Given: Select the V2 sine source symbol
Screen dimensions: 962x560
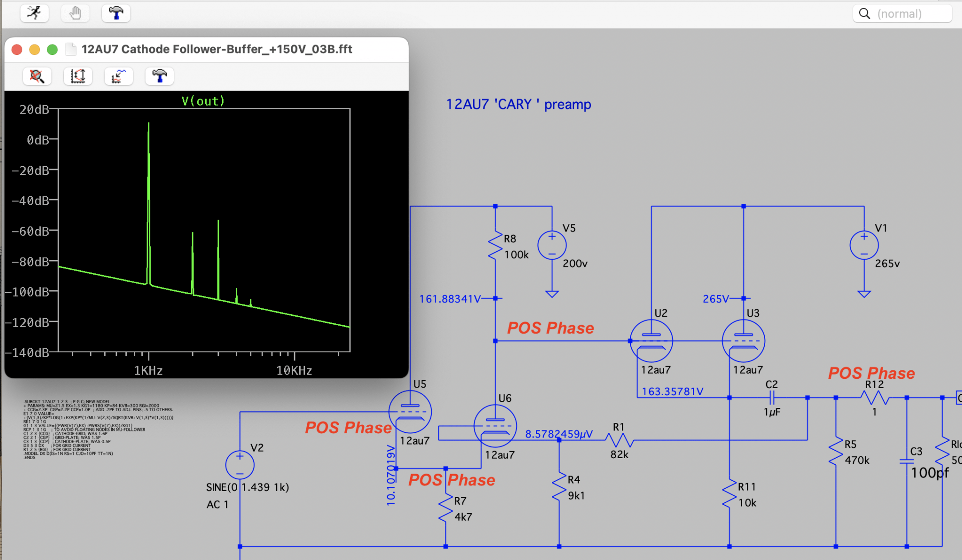Looking at the screenshot, I should 240,465.
